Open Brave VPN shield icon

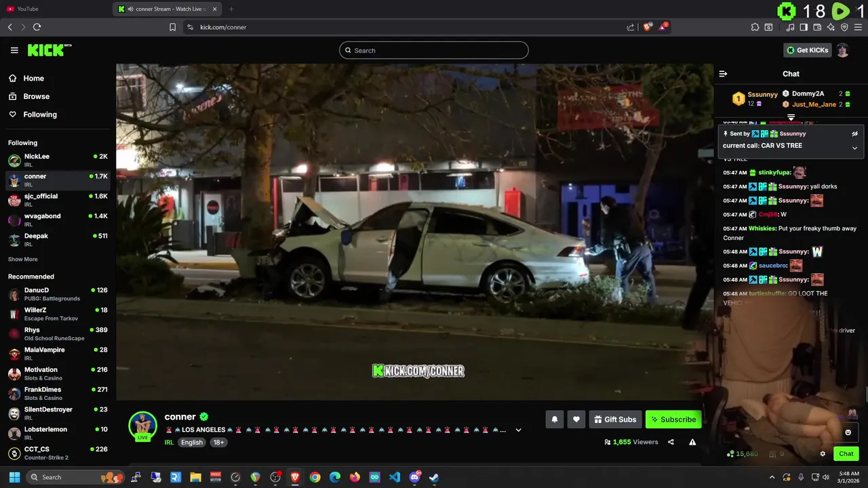[844, 27]
